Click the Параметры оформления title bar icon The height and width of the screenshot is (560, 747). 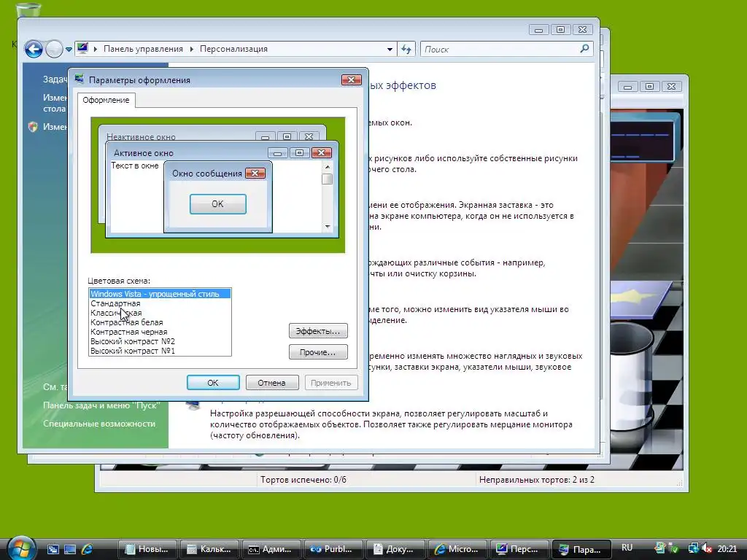click(80, 79)
